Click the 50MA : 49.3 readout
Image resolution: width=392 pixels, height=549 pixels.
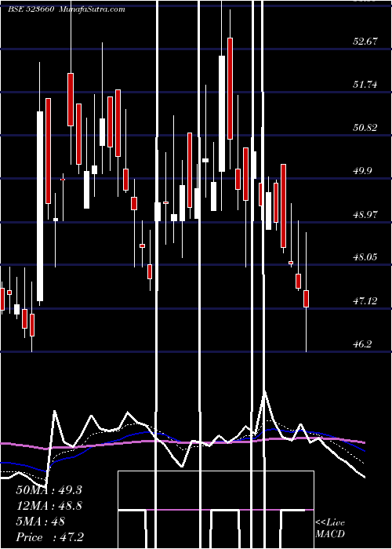49,490
